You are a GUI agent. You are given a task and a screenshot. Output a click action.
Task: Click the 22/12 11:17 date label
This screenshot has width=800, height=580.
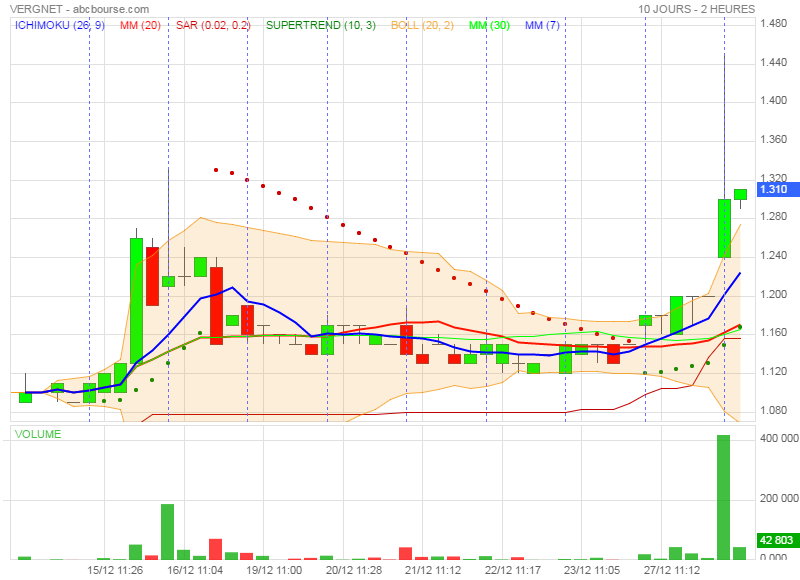tap(512, 570)
